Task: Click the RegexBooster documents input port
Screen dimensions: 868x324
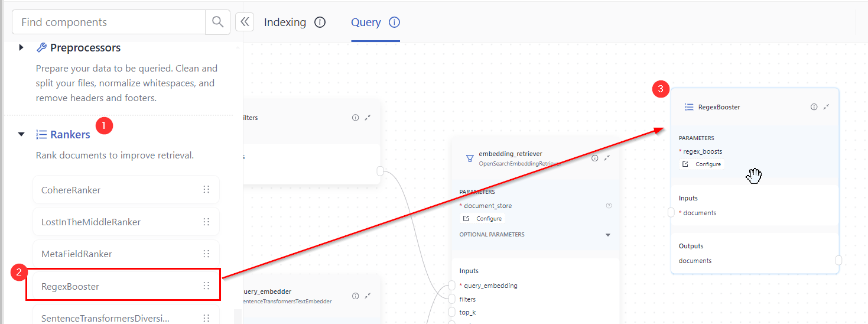Action: point(671,212)
